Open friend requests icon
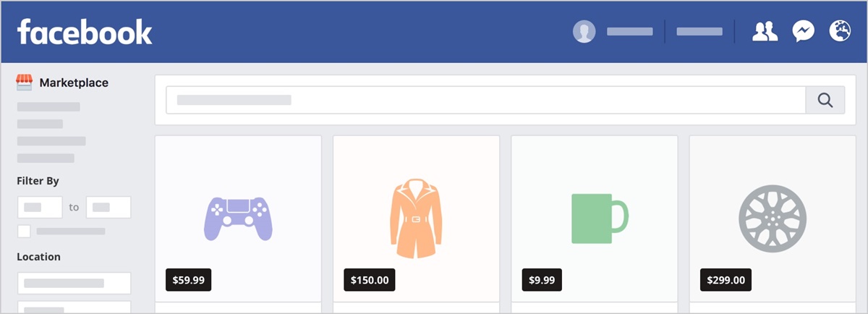The width and height of the screenshot is (868, 314). click(x=765, y=32)
